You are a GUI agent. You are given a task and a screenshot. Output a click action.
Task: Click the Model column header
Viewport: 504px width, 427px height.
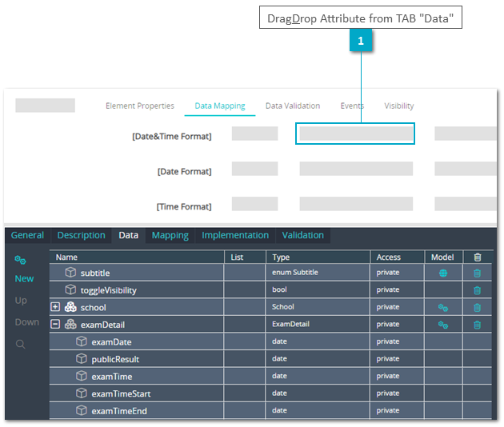[x=443, y=257]
